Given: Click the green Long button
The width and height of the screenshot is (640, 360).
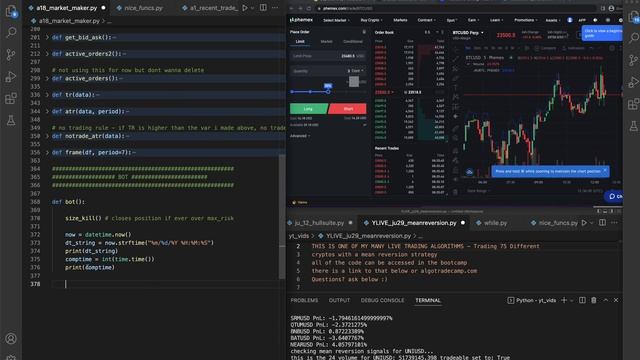Looking at the screenshot, I should (x=309, y=109).
